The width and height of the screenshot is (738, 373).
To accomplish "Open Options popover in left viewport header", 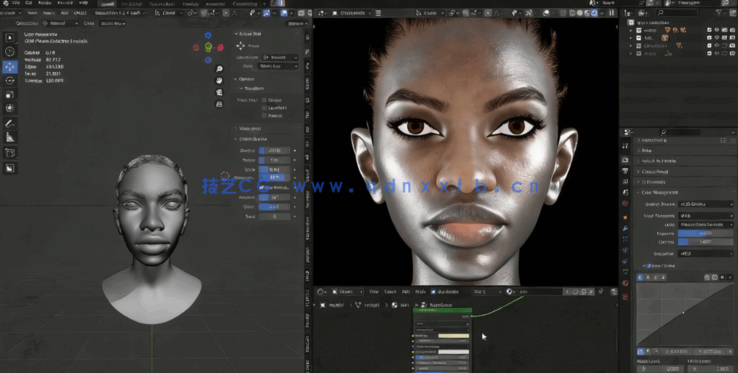I will [x=297, y=23].
